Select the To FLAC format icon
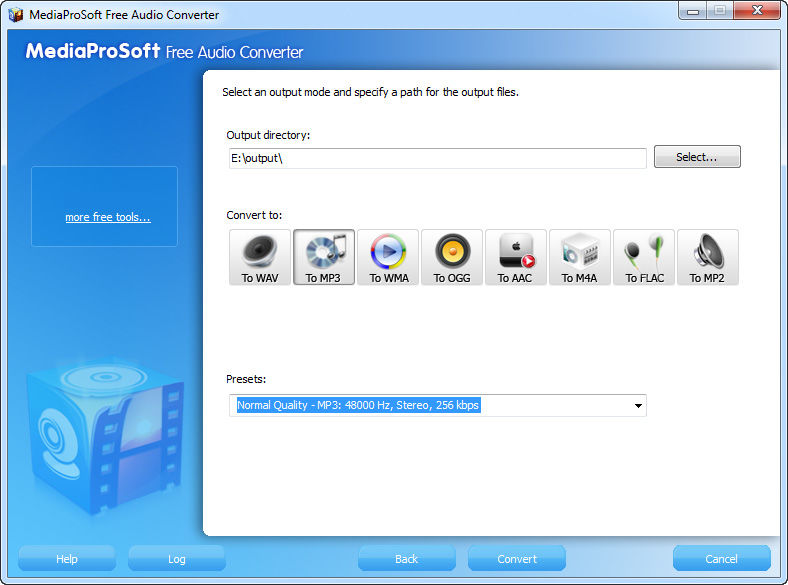 [644, 257]
